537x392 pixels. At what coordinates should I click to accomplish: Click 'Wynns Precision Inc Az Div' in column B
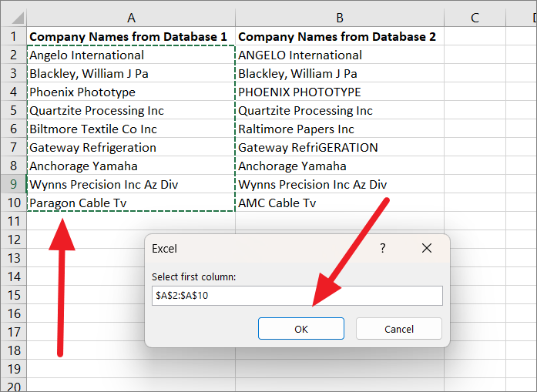click(340, 184)
